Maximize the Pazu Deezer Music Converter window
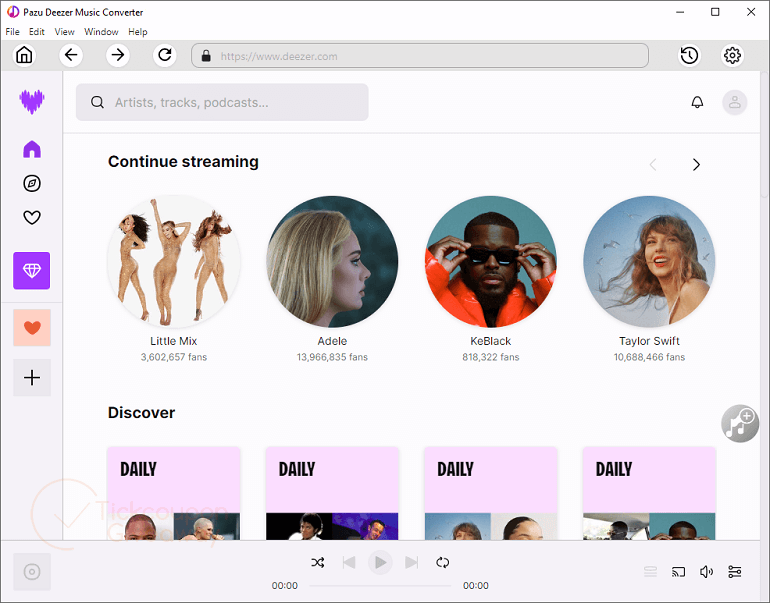This screenshot has width=770, height=603. tap(715, 12)
